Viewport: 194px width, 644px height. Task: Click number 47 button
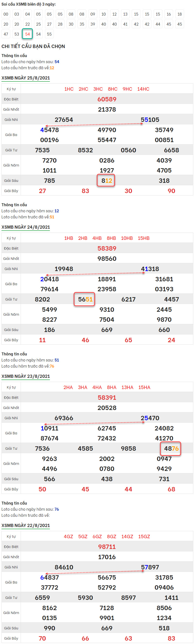click(x=6, y=34)
